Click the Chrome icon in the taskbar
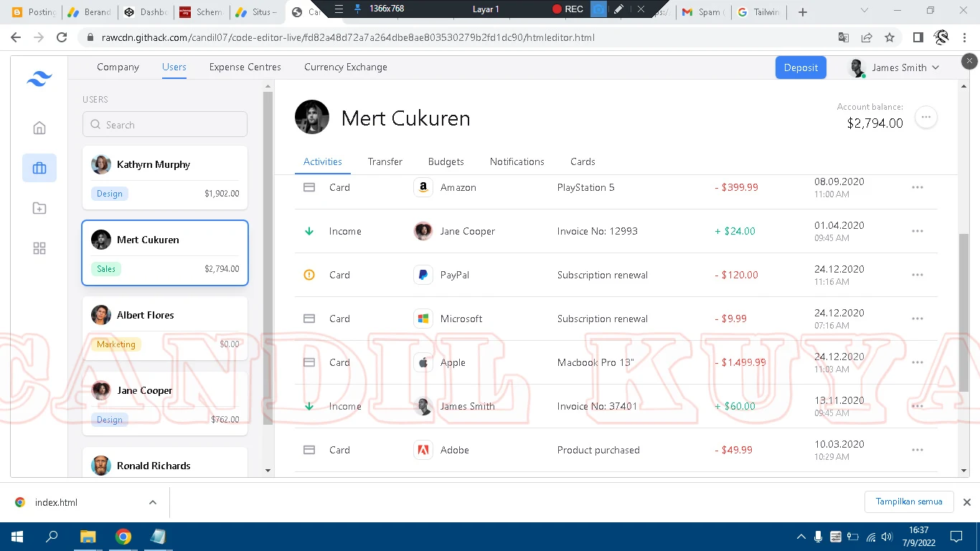This screenshot has height=551, width=980. [123, 537]
